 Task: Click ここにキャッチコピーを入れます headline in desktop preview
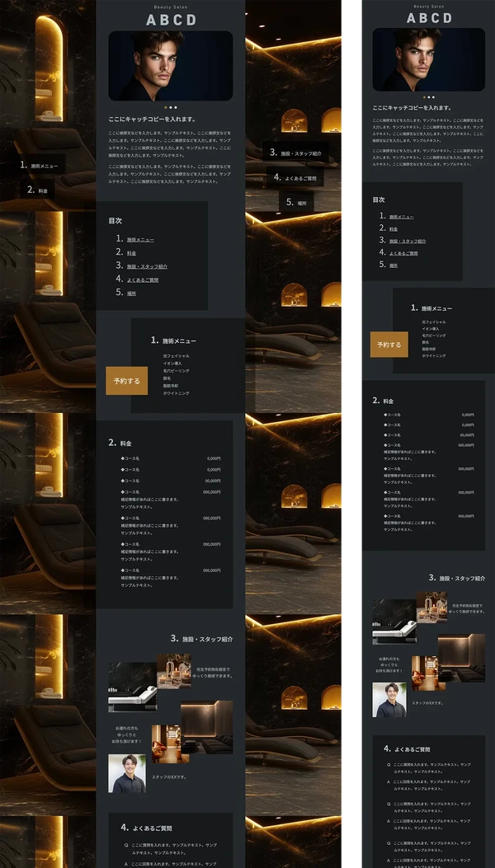[153, 119]
